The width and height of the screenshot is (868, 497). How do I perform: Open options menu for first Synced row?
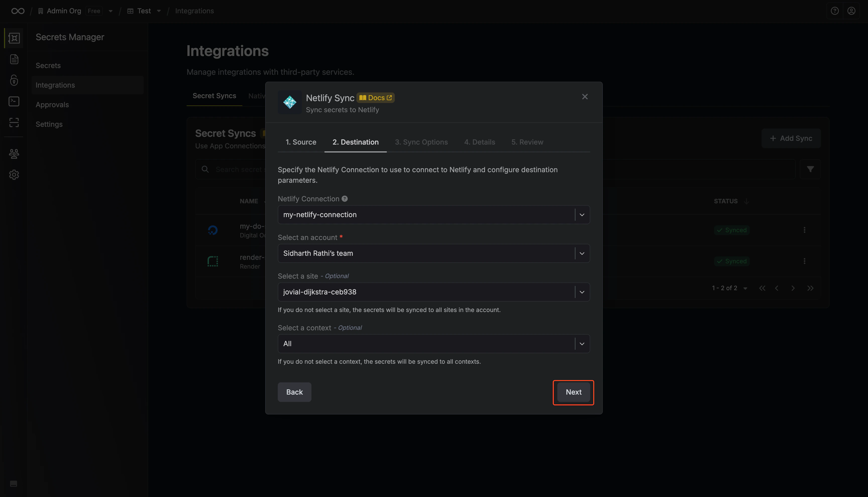click(x=804, y=230)
